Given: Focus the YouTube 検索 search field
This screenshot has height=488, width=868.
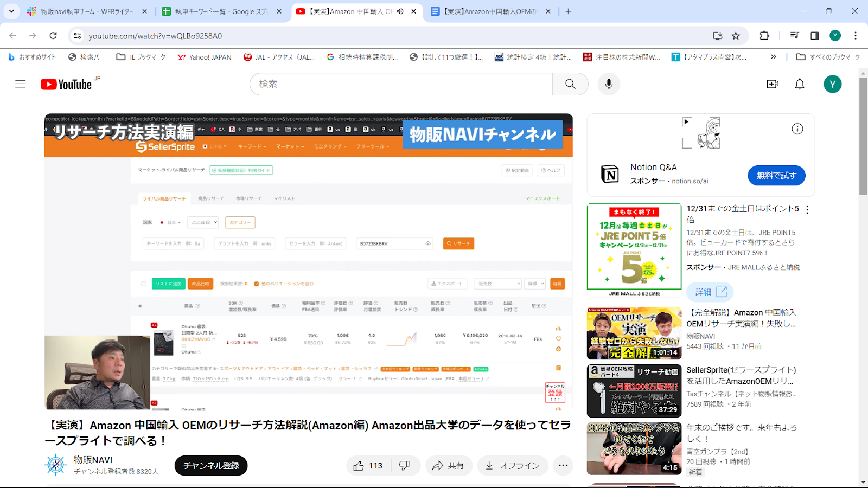Looking at the screenshot, I should (x=401, y=84).
